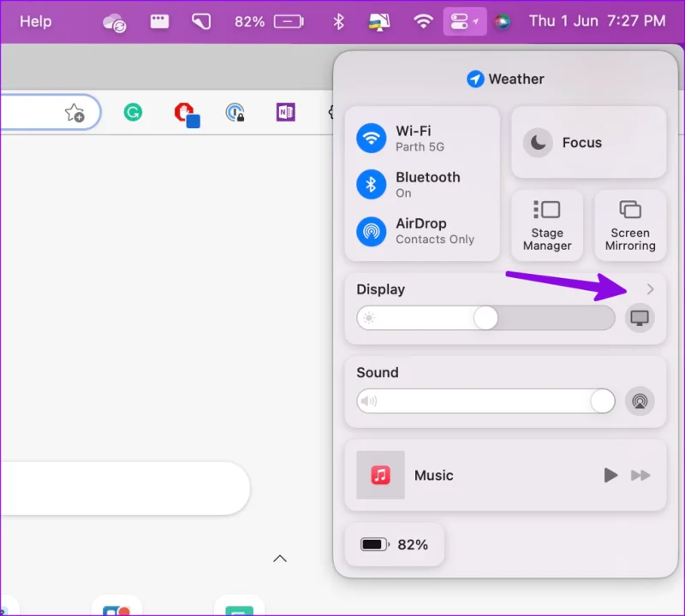Viewport: 685px width, 616px height.
Task: Open the OneNote clipper extension
Action: [286, 112]
